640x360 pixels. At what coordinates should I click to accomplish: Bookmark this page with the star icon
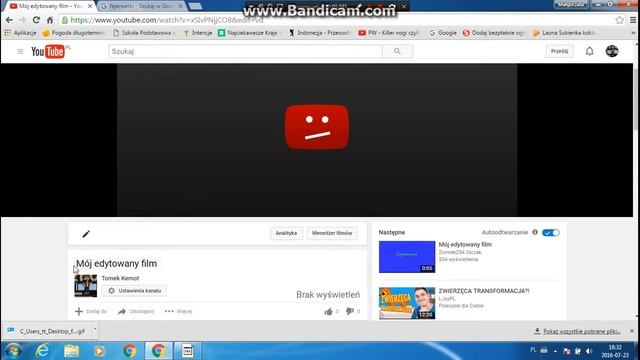pyautogui.click(x=620, y=20)
